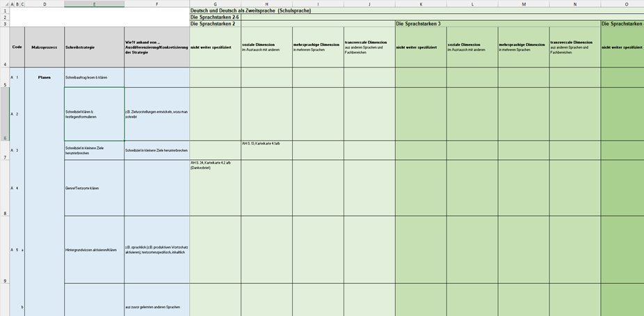Select column G header
This screenshot has width=644, height=316.
coord(215,4)
